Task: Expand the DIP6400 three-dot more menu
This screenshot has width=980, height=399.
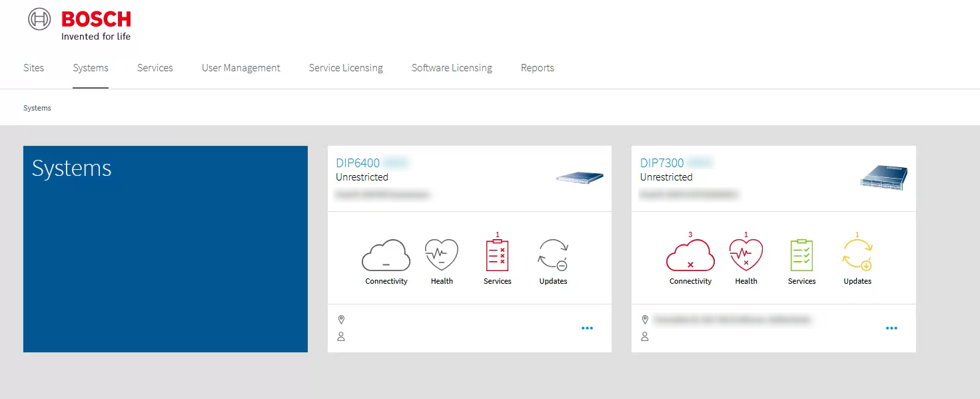Action: click(587, 328)
